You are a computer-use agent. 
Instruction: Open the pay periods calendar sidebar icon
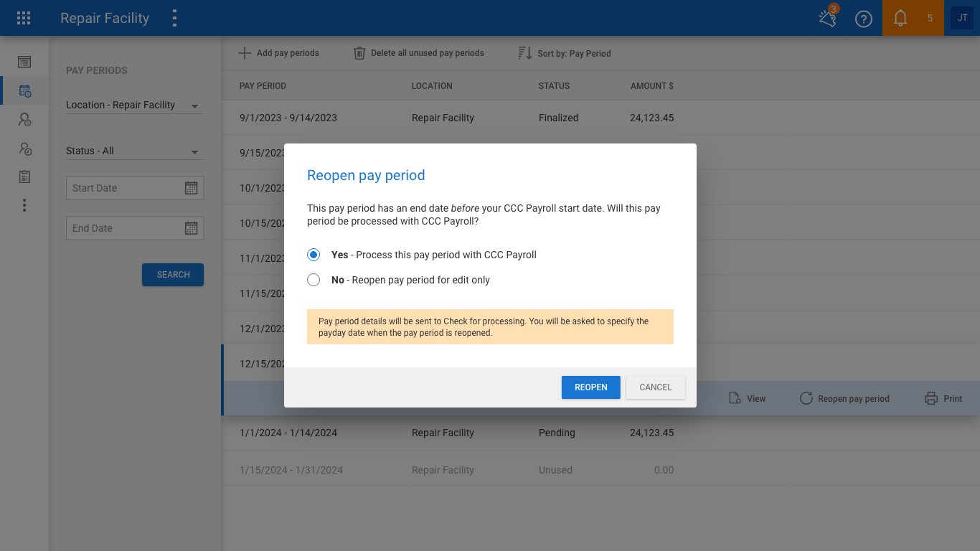point(24,91)
